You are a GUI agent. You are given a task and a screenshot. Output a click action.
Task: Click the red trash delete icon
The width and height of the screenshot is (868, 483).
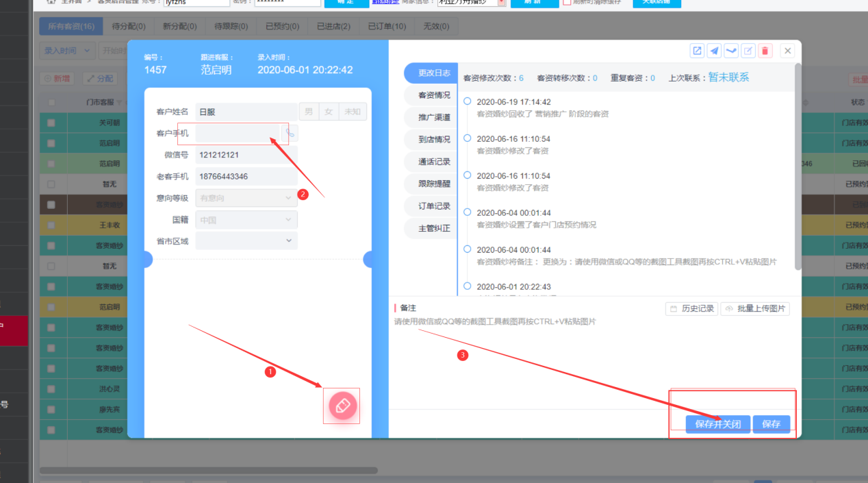[765, 51]
